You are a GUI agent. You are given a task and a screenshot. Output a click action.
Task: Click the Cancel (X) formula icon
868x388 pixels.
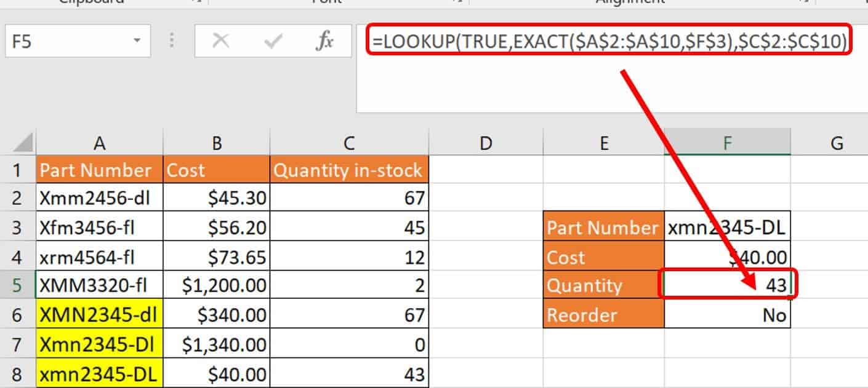(220, 41)
